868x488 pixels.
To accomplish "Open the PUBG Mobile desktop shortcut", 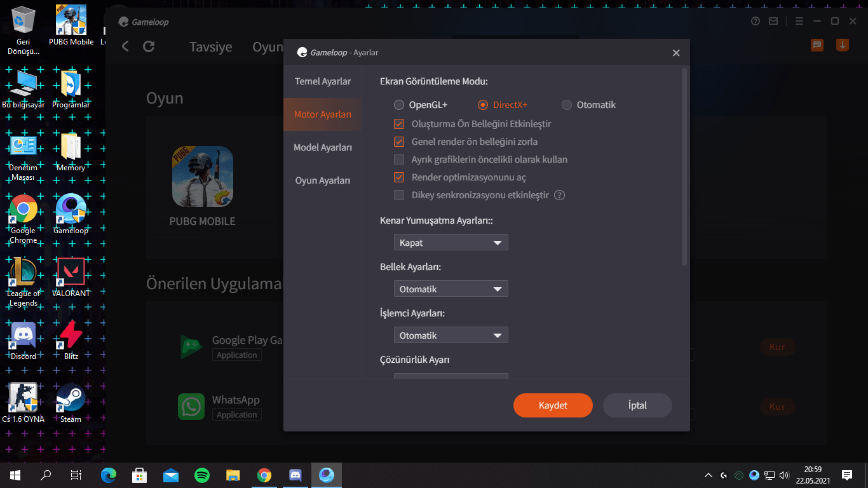I will [x=71, y=26].
